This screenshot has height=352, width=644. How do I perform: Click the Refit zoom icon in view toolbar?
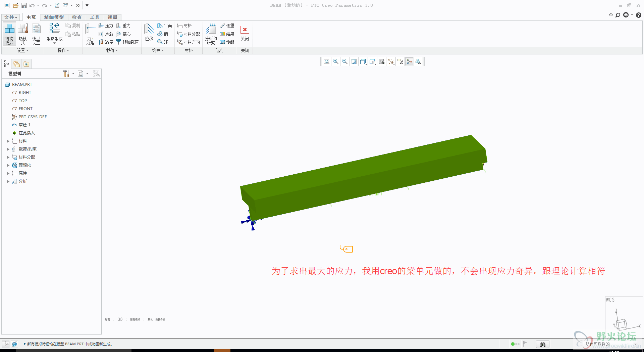click(327, 61)
